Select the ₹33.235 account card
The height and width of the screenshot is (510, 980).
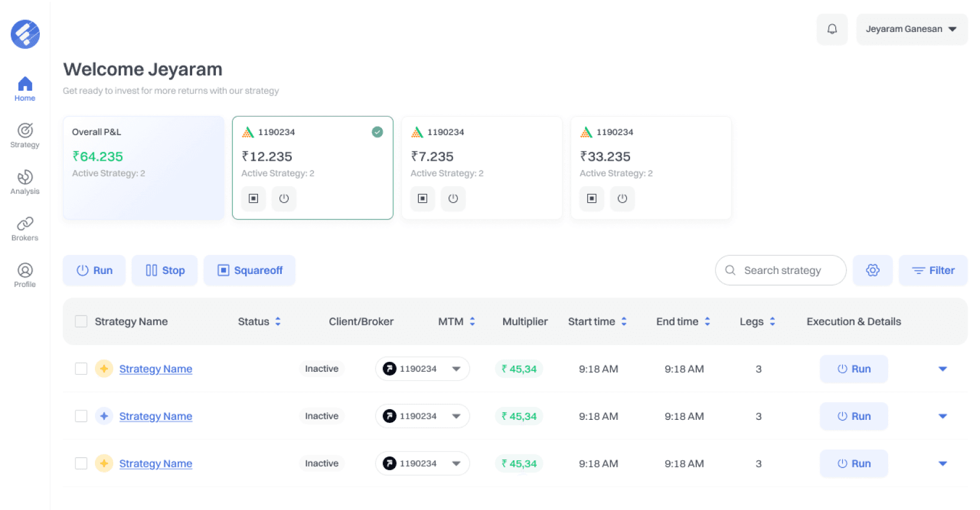point(651,168)
